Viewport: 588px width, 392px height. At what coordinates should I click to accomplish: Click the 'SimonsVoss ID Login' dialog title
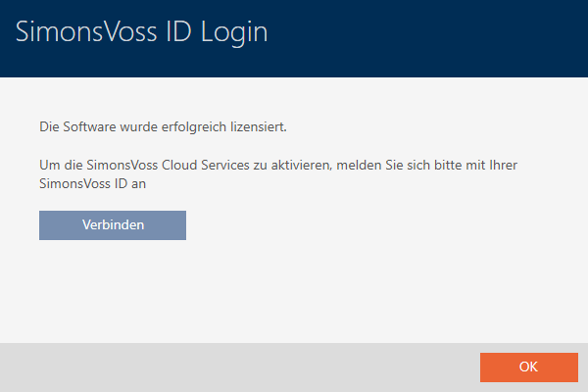tap(142, 33)
